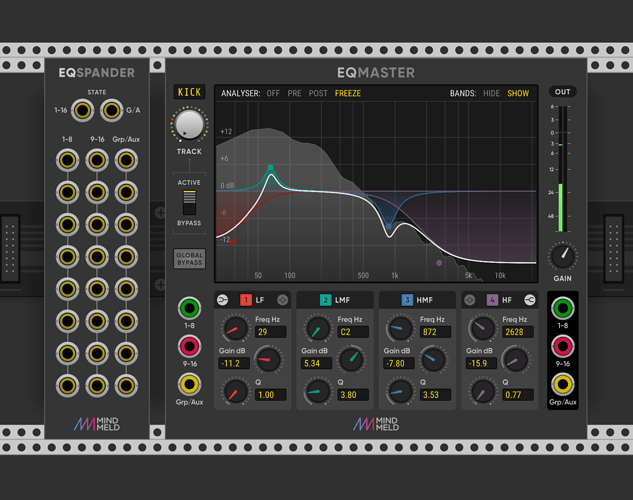
Task: Choose HIDE for bands display
Action: tap(491, 93)
